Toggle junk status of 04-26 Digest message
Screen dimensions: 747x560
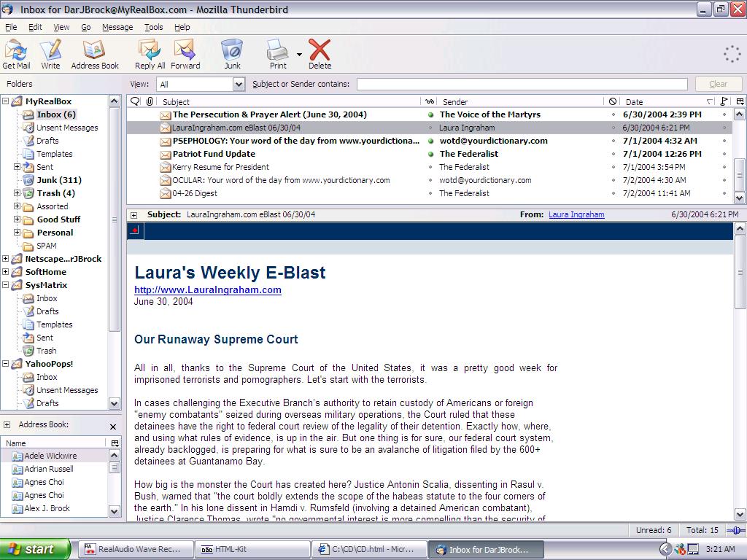click(x=613, y=193)
